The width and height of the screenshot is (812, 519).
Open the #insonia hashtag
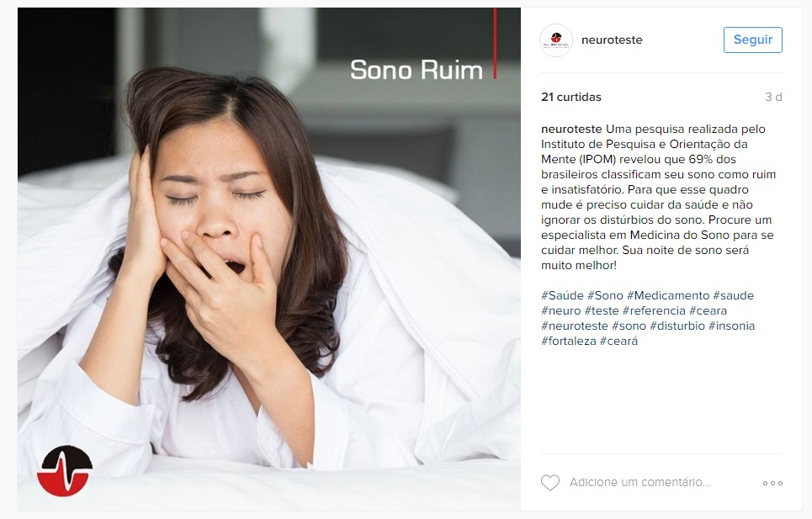[732, 326]
